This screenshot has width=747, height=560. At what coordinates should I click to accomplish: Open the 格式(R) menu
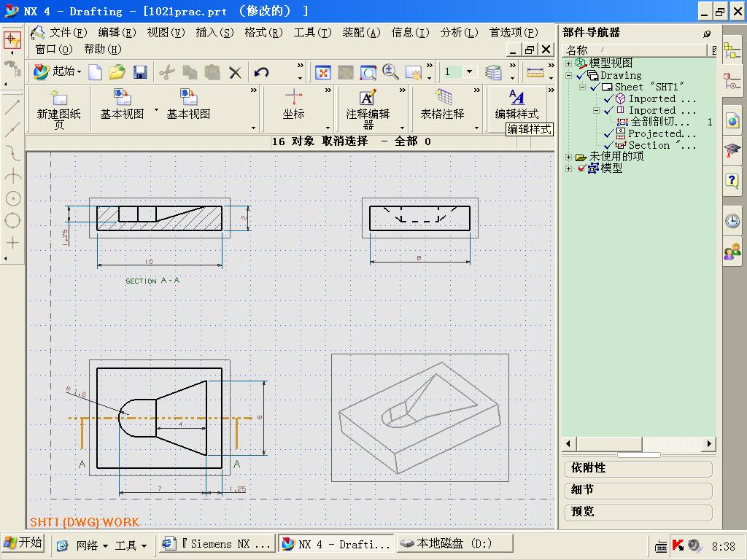click(263, 32)
